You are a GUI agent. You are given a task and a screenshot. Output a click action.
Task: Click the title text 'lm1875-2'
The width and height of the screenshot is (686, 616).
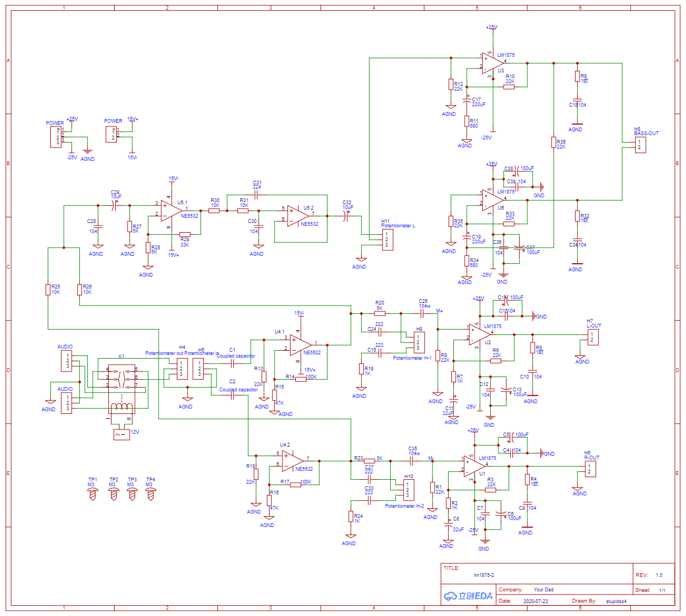pos(484,575)
